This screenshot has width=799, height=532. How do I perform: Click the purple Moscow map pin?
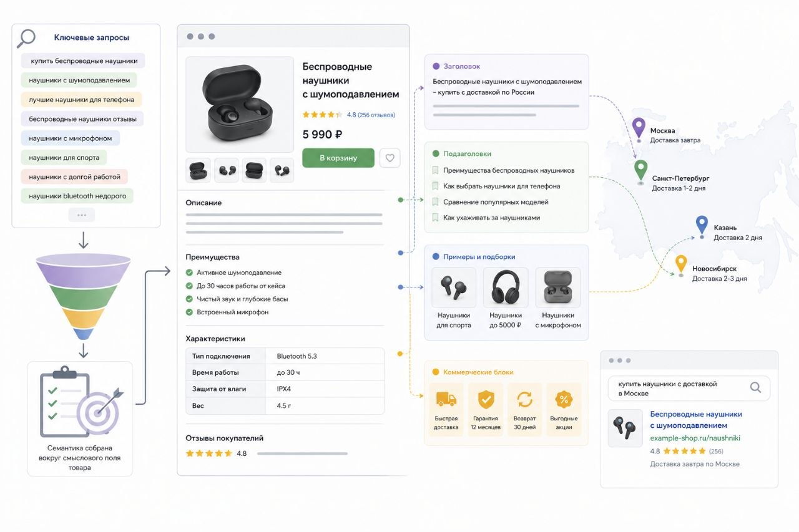pos(638,129)
